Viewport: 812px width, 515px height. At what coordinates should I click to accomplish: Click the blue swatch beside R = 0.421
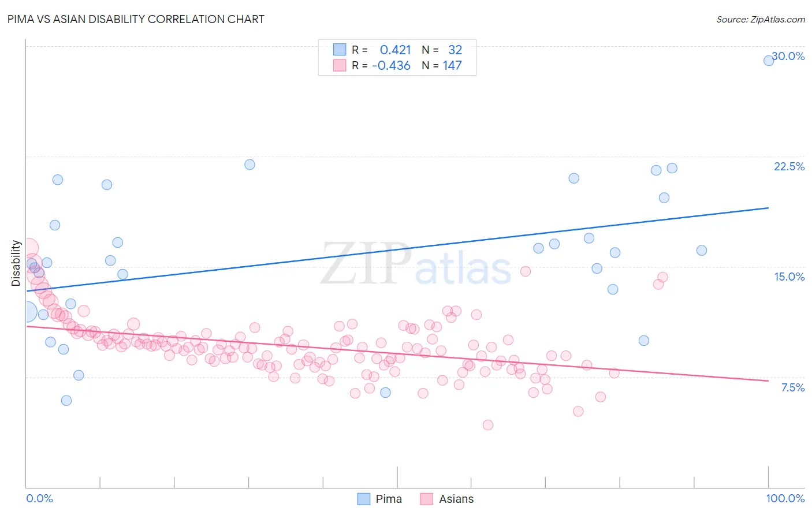pos(340,50)
